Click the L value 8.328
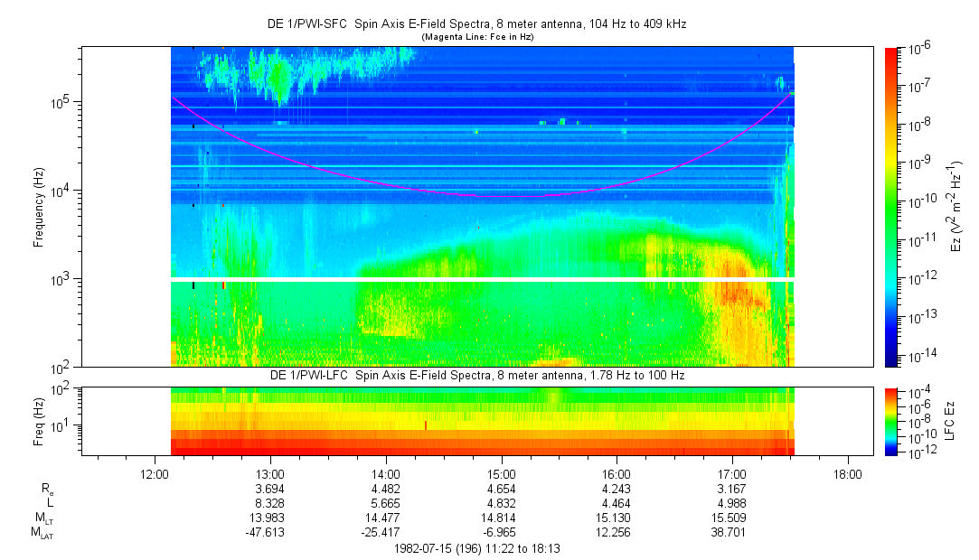Screen dimensions: 979x560 pos(270,503)
